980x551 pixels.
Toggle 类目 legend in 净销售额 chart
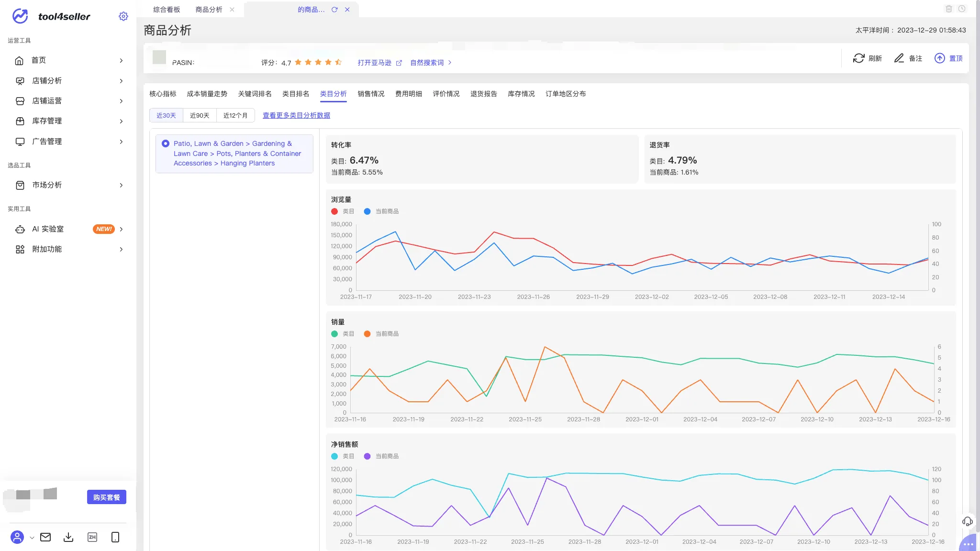(x=343, y=456)
